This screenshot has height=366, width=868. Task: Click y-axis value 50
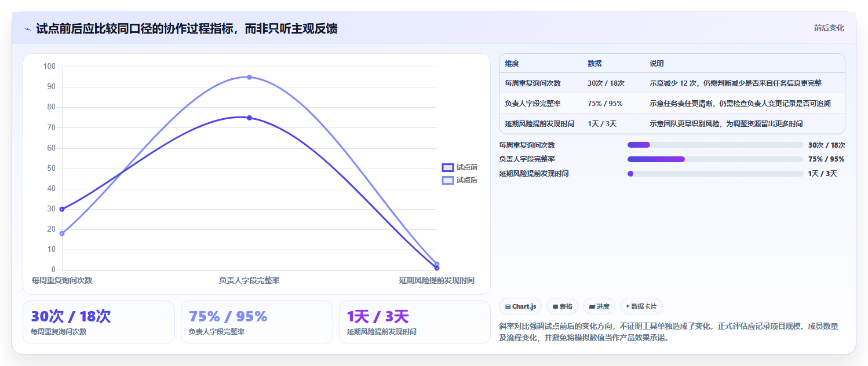click(x=51, y=169)
